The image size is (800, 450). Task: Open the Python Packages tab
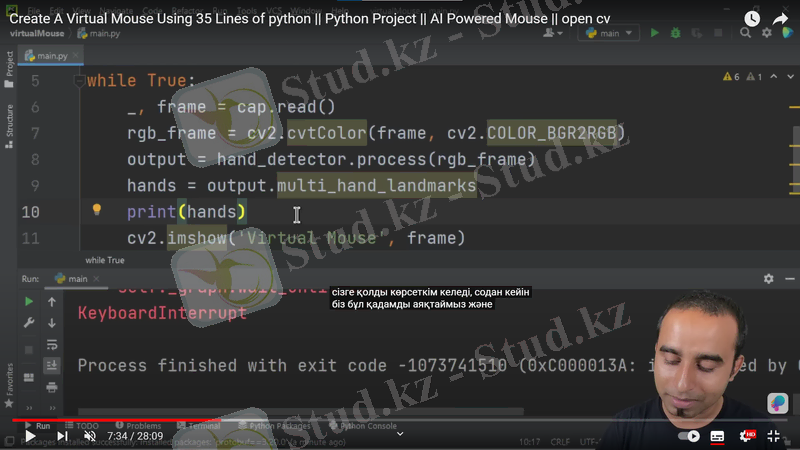(x=274, y=426)
